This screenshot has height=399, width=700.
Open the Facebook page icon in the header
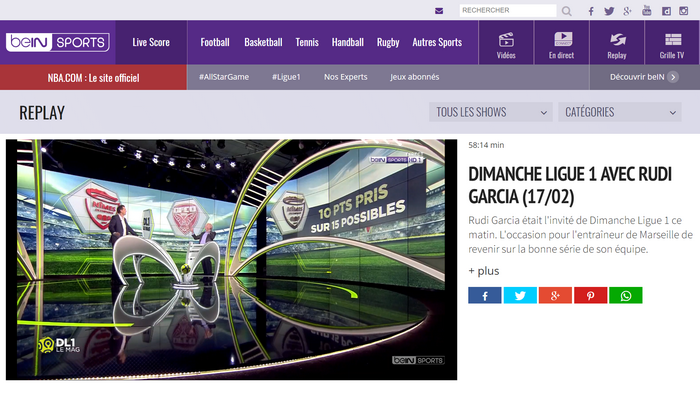click(x=591, y=11)
